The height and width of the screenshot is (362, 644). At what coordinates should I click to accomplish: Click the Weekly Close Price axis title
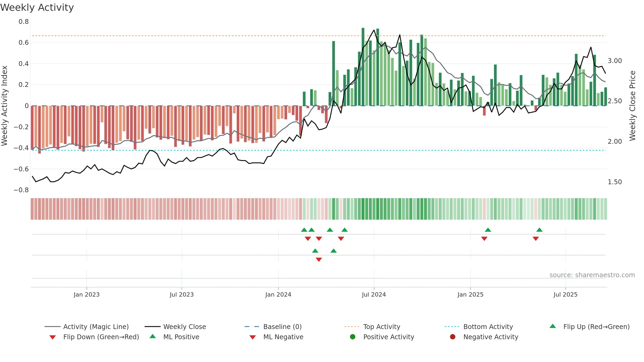point(632,106)
